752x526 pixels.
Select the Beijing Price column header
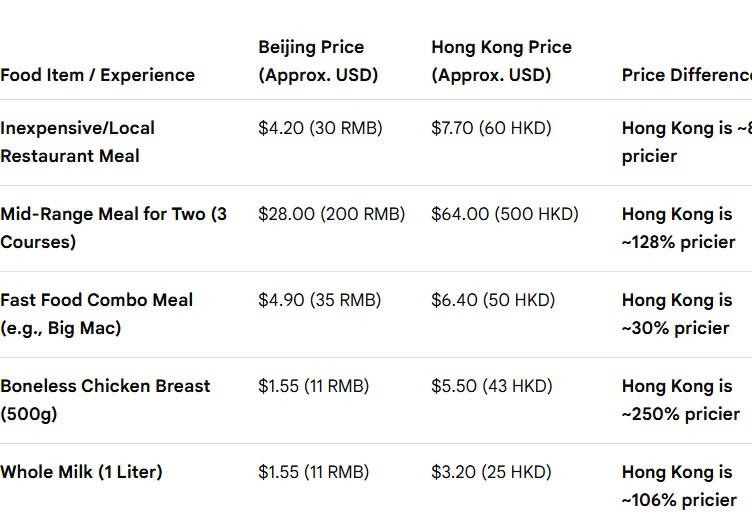click(318, 61)
